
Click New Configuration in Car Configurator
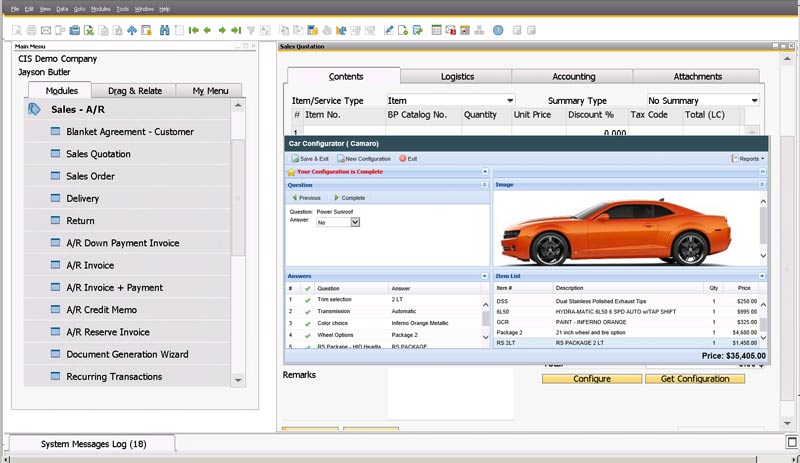tap(364, 159)
